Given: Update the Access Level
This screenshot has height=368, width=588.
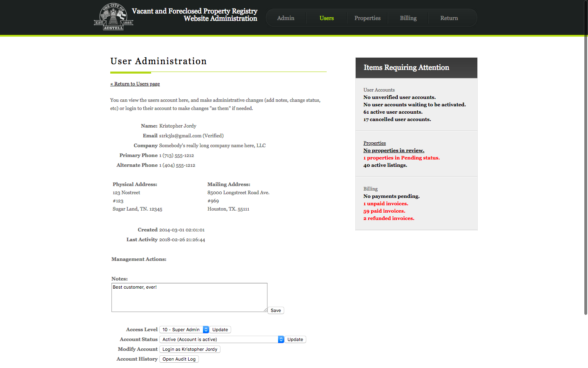Looking at the screenshot, I should point(220,330).
